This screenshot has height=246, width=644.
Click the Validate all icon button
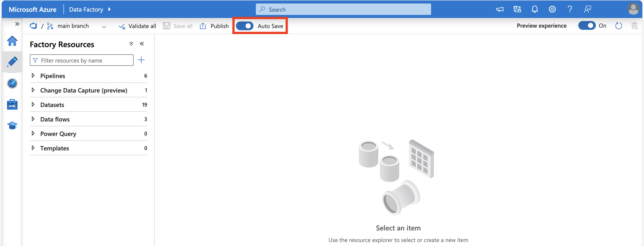pos(121,25)
